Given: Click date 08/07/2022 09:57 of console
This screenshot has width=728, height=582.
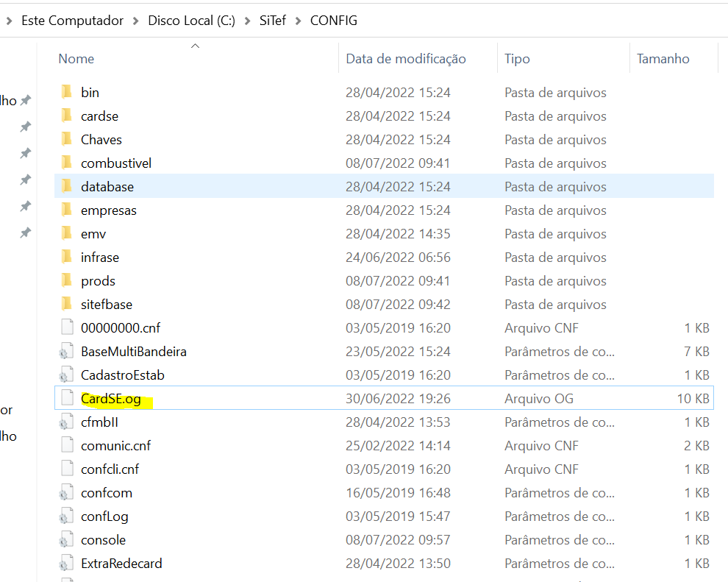Looking at the screenshot, I should click(398, 540).
